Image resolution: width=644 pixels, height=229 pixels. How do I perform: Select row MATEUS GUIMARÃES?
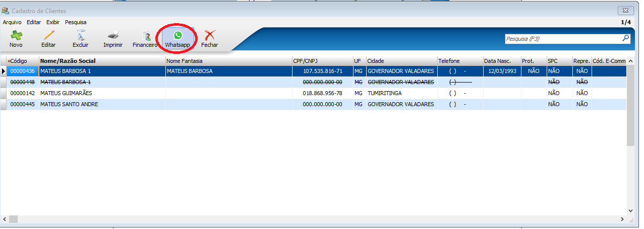tap(316, 93)
